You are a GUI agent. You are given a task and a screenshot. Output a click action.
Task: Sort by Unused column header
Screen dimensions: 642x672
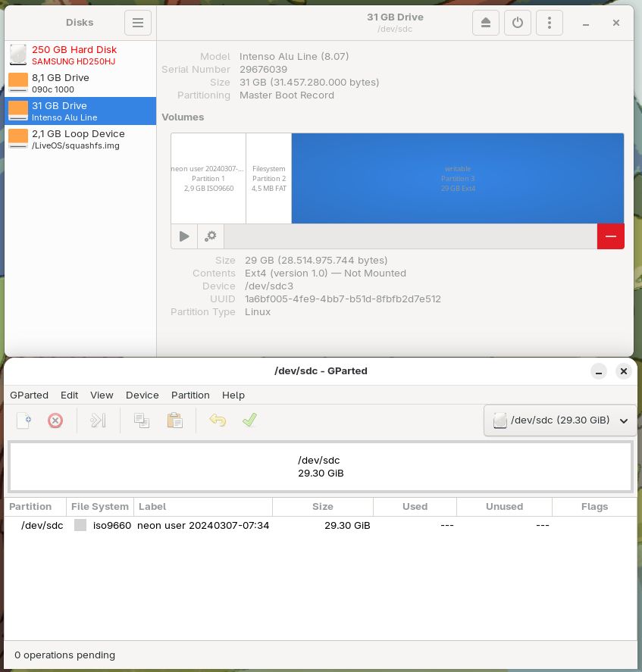[x=504, y=507]
